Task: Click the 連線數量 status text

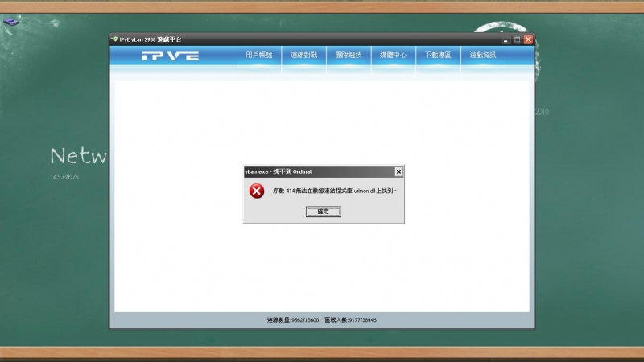Action: pyautogui.click(x=293, y=319)
